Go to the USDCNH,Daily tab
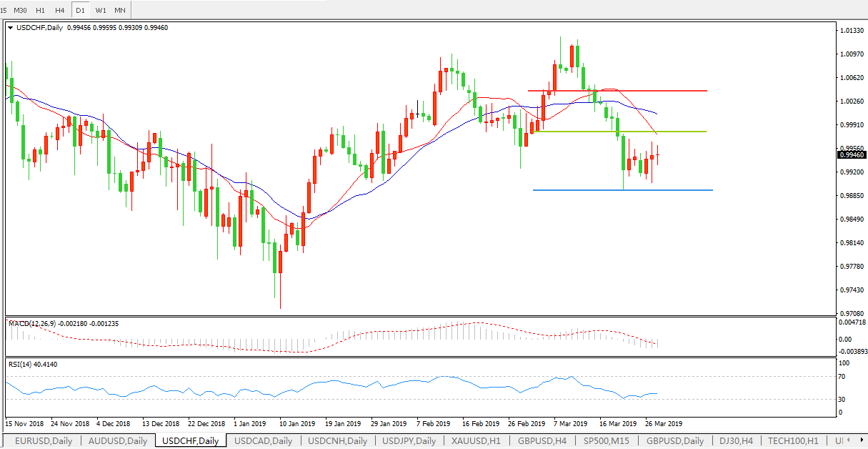 click(x=338, y=441)
